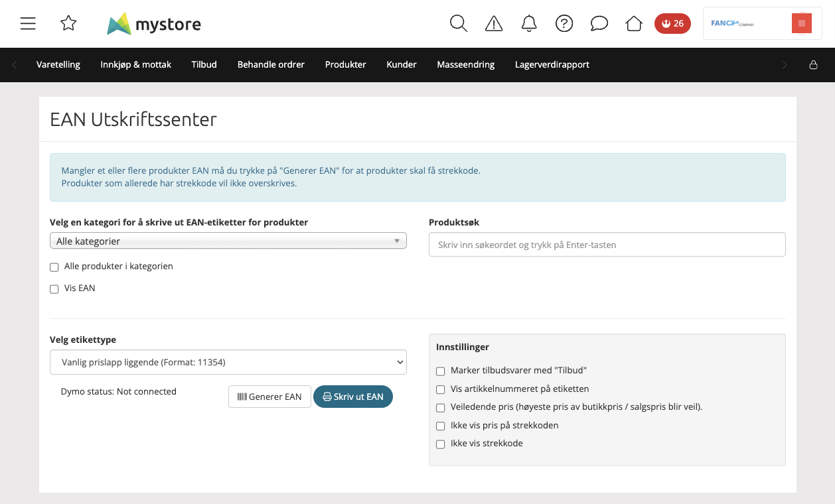Open the Produkter menu item
The image size is (835, 504).
pyautogui.click(x=345, y=65)
